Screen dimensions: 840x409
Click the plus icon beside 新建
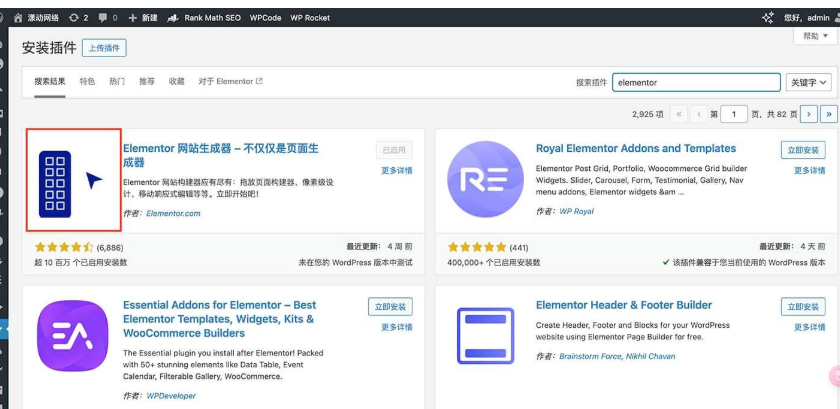coord(133,18)
